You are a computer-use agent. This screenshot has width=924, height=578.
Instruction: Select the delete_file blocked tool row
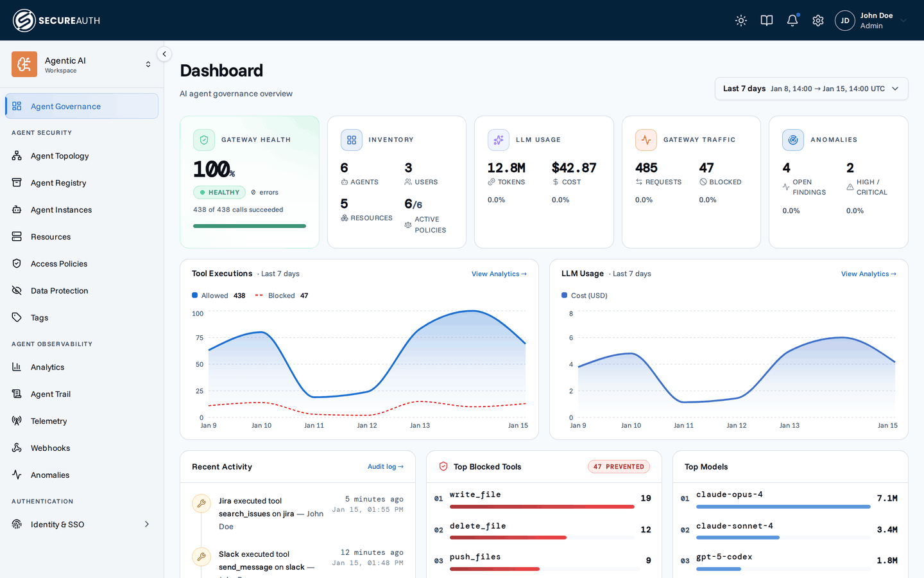[x=543, y=530]
